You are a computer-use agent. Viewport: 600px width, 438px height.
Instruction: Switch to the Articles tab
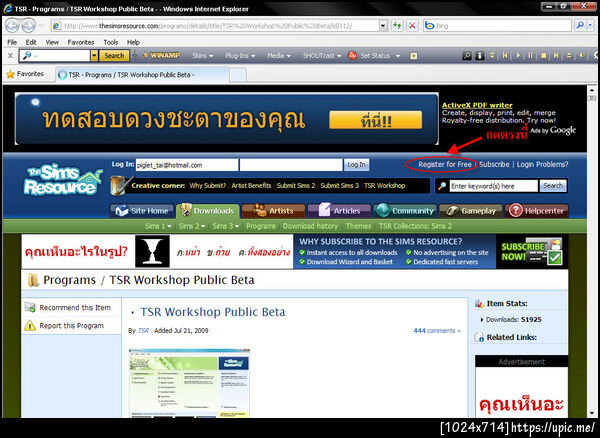(339, 211)
